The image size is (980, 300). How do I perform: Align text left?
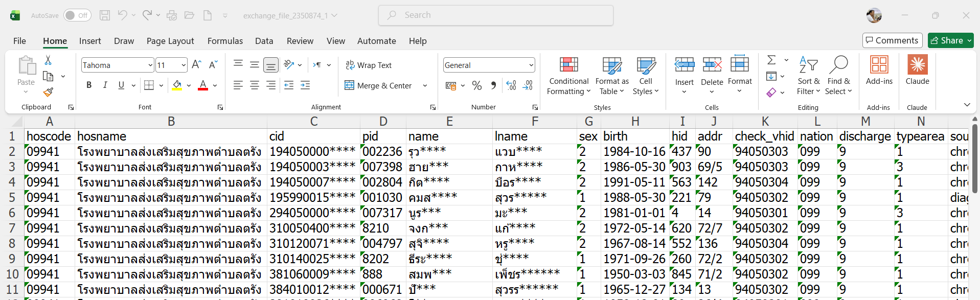(x=238, y=85)
